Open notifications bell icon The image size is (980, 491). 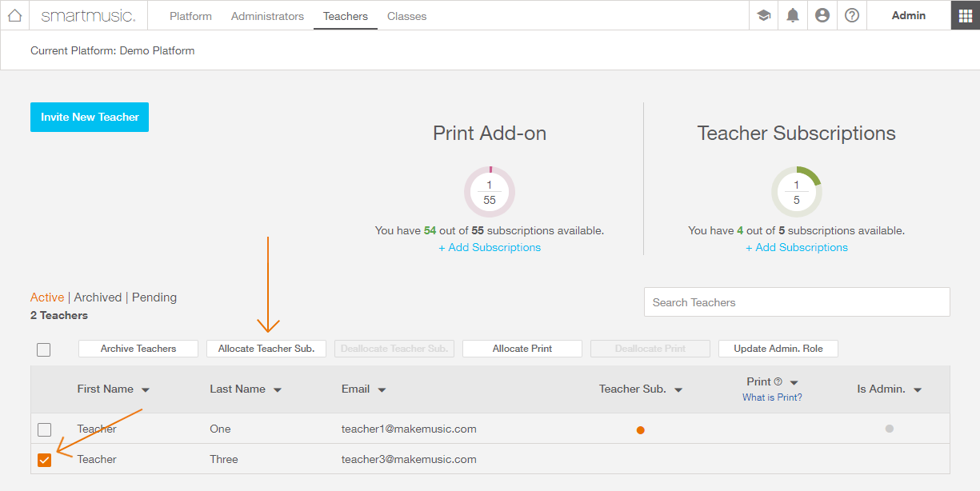pyautogui.click(x=793, y=15)
